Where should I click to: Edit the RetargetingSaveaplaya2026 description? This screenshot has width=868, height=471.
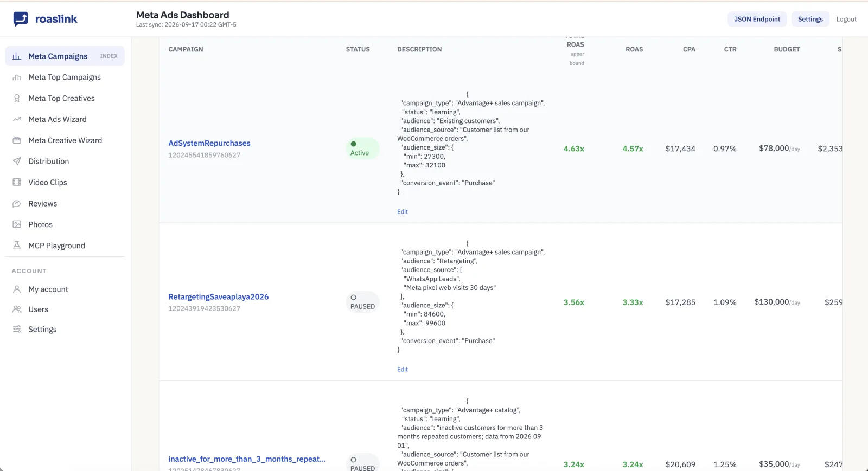point(402,370)
